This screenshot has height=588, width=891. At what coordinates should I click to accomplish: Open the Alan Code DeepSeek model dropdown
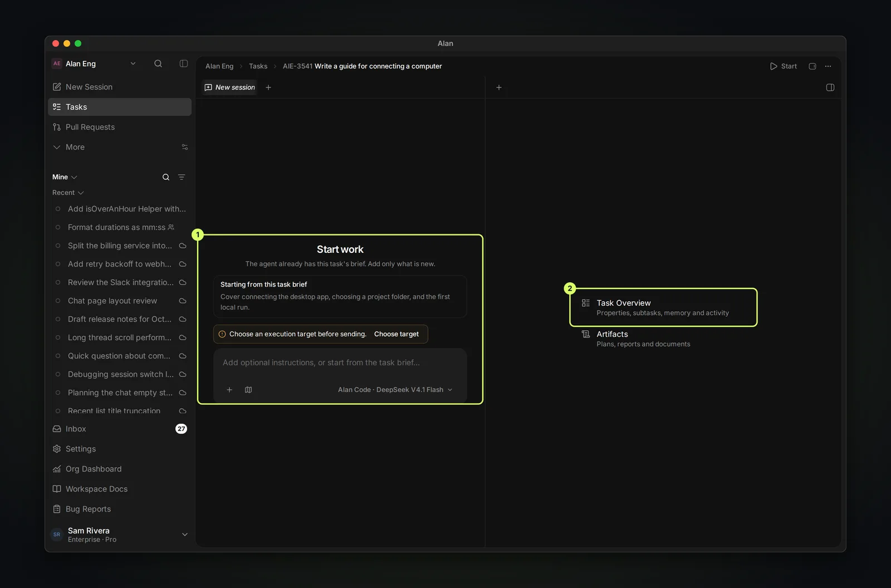pos(395,390)
